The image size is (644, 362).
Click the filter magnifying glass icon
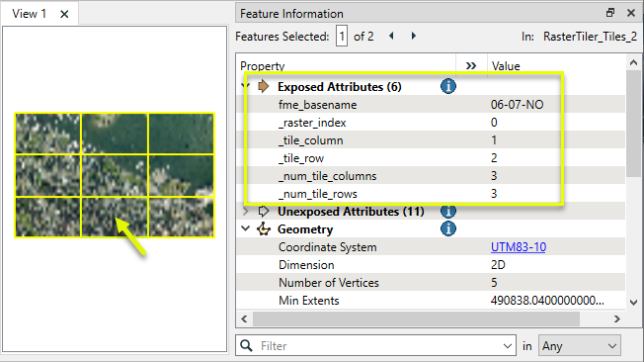[246, 345]
